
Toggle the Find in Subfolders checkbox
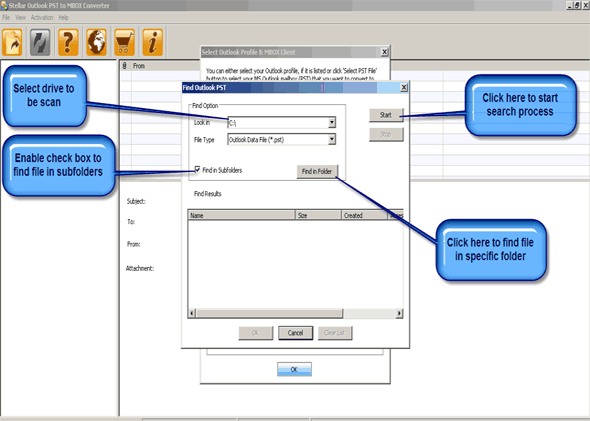[x=197, y=169]
